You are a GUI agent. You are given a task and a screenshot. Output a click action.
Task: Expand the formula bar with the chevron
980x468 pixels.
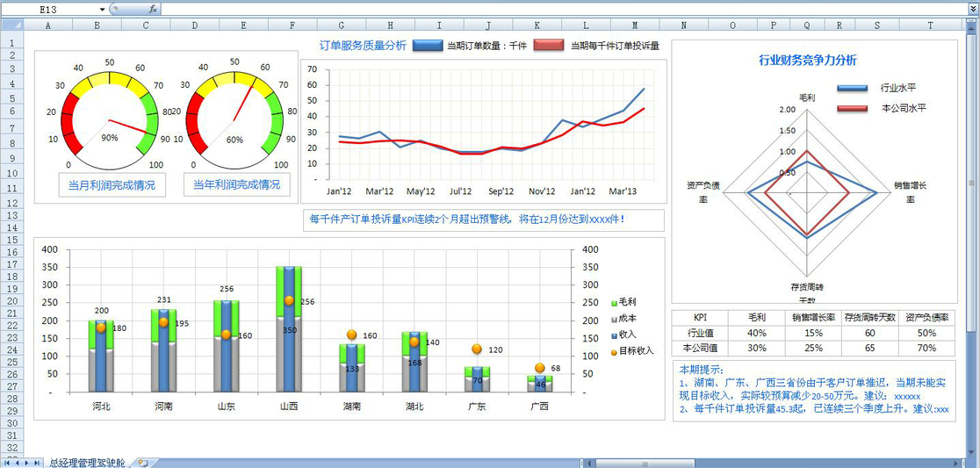972,10
